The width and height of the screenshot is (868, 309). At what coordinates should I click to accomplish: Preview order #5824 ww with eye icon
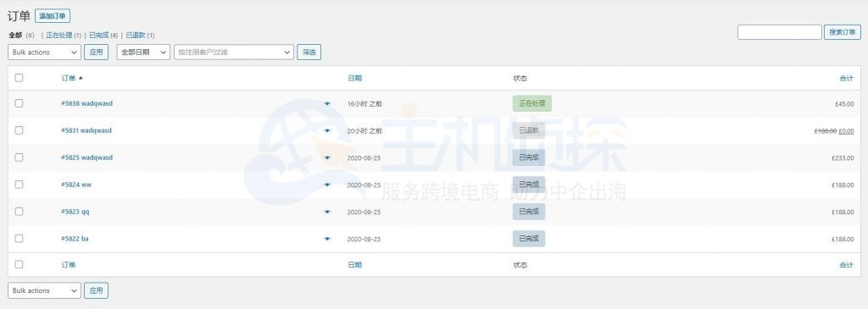327,185
